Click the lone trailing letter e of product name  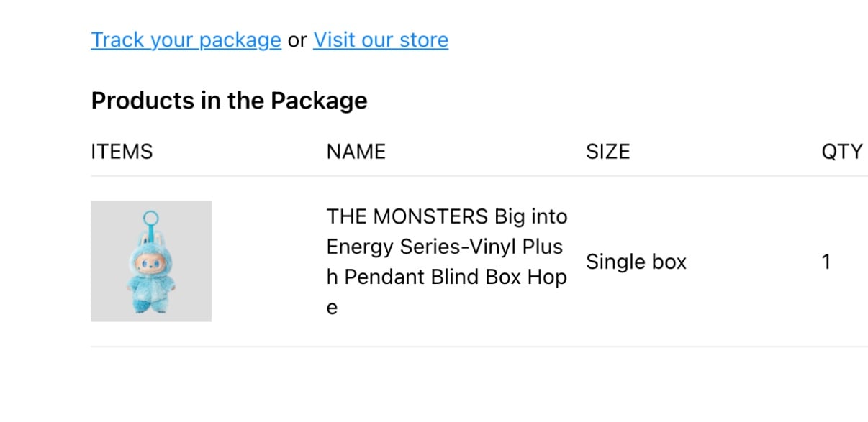(332, 308)
